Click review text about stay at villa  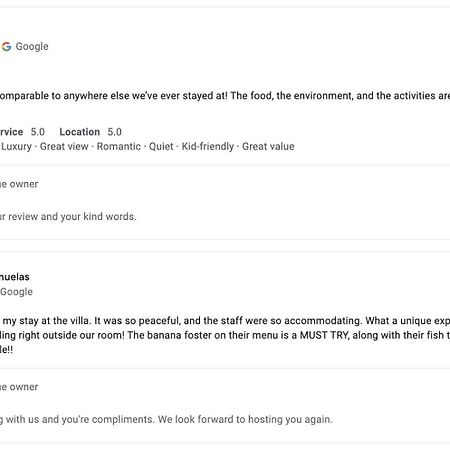225,321
